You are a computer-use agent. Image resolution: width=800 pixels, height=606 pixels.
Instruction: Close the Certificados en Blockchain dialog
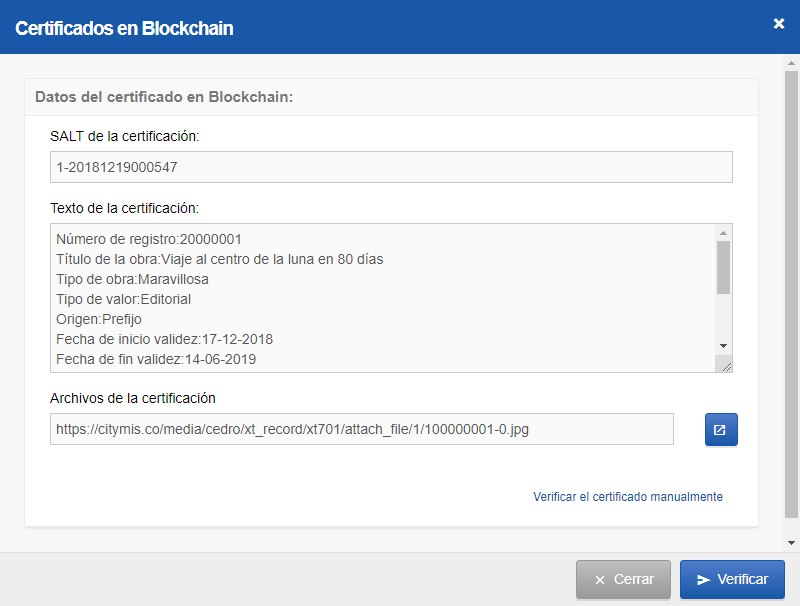point(779,23)
